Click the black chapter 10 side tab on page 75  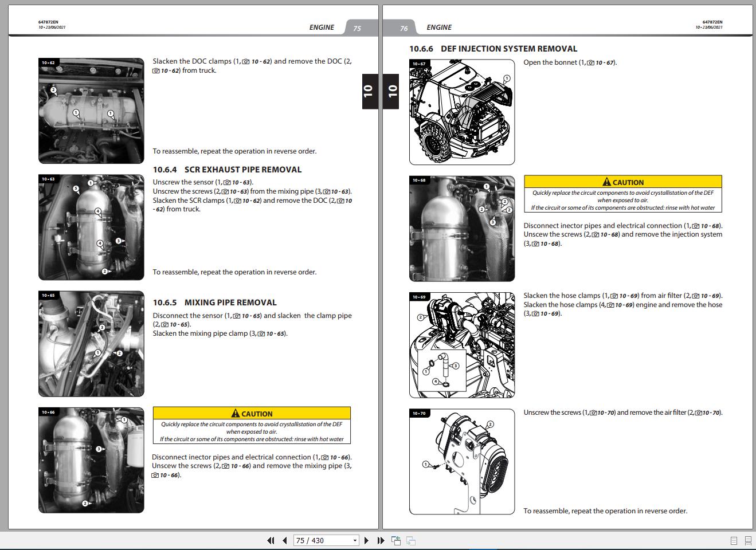[370, 92]
